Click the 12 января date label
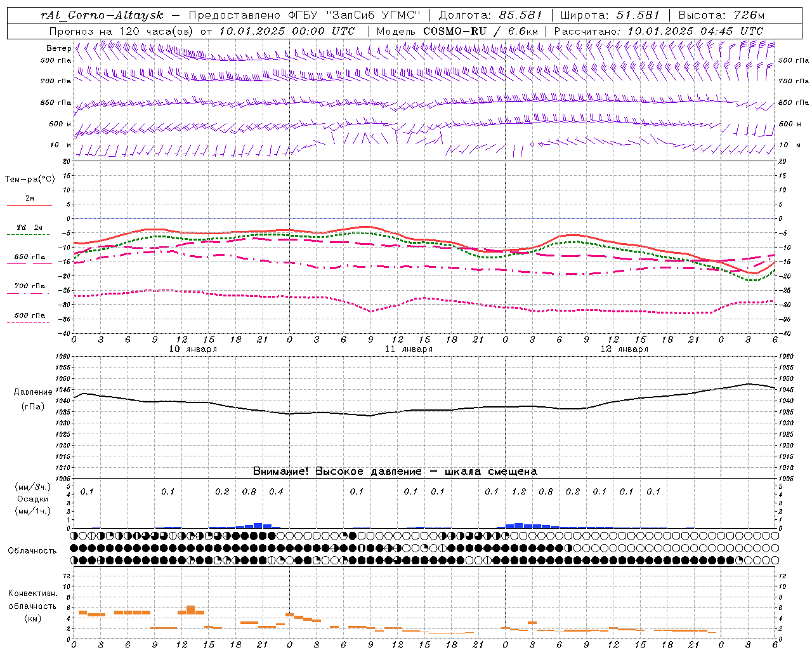 coord(624,349)
